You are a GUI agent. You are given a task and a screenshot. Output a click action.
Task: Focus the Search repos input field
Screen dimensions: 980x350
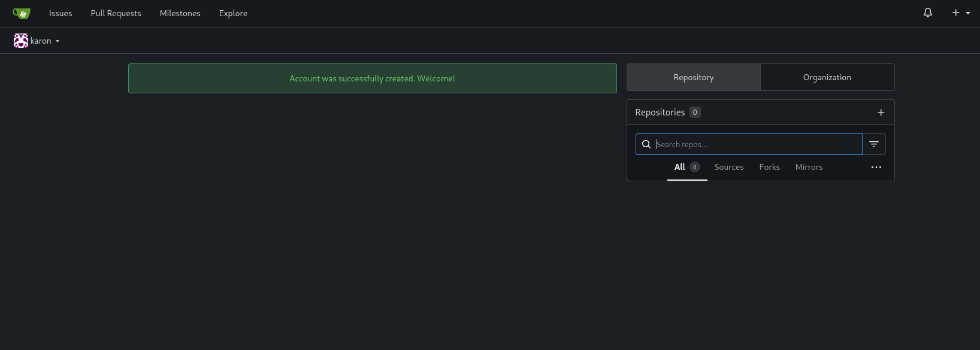coord(758,144)
